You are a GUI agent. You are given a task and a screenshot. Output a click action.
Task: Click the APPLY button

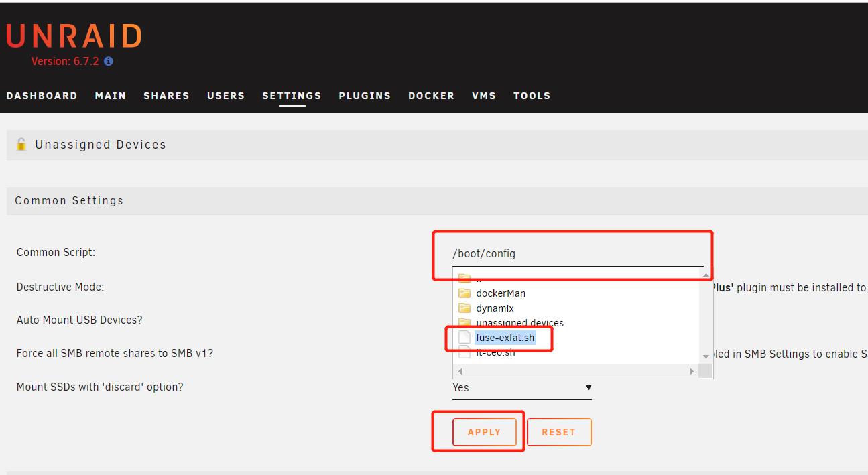tap(484, 431)
